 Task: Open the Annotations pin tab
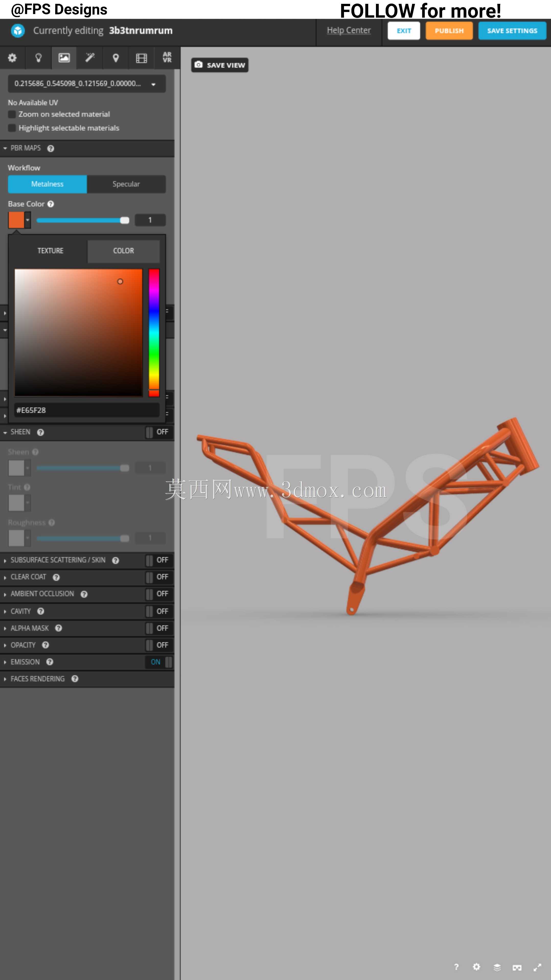(116, 58)
